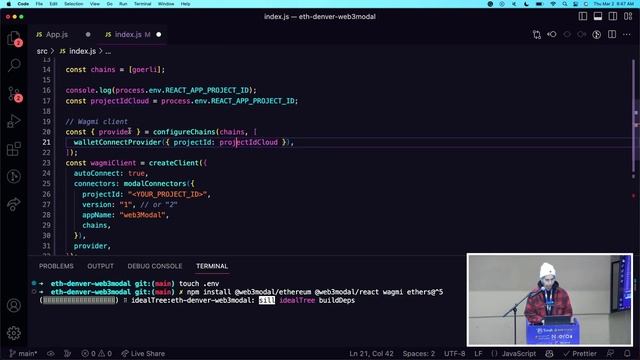Open the Edit menu
Screen dimensions: 640x360
pos(53,4)
